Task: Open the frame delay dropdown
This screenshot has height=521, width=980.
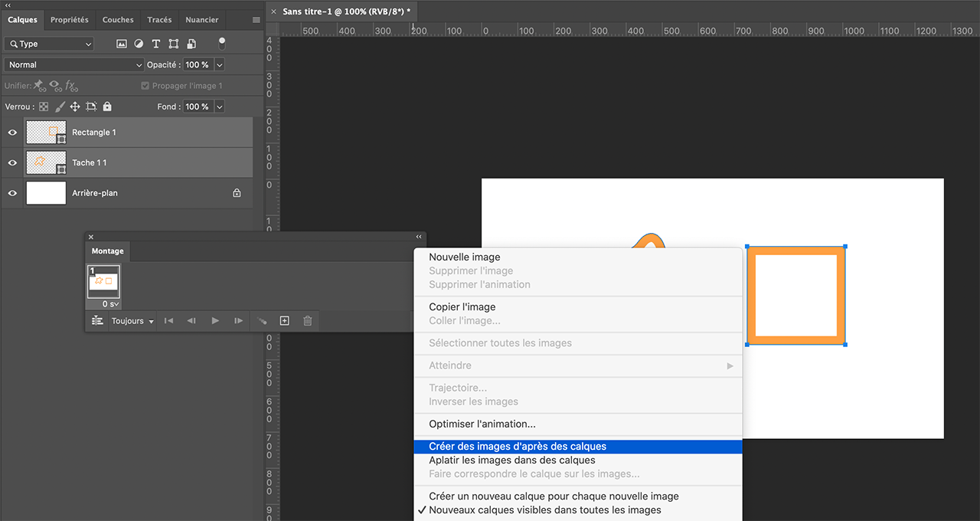Action: click(x=110, y=304)
